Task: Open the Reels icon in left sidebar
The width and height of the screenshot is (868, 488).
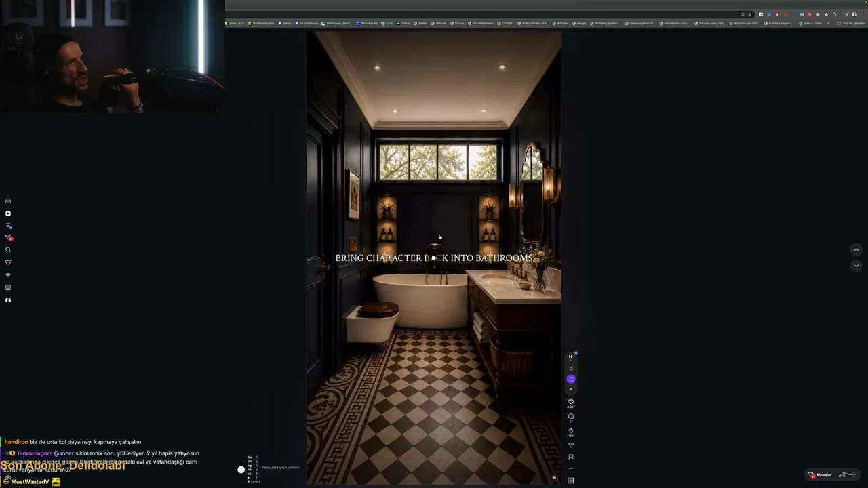Action: (8, 213)
